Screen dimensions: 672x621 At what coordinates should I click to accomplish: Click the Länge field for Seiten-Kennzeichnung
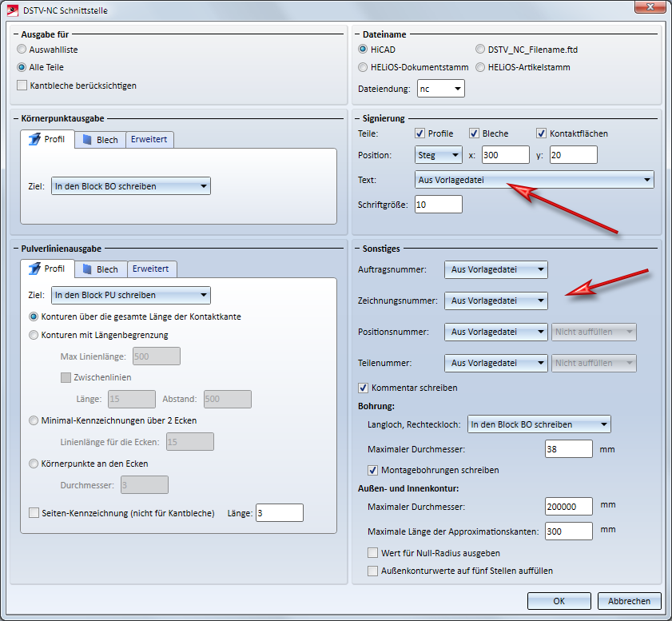pyautogui.click(x=280, y=512)
